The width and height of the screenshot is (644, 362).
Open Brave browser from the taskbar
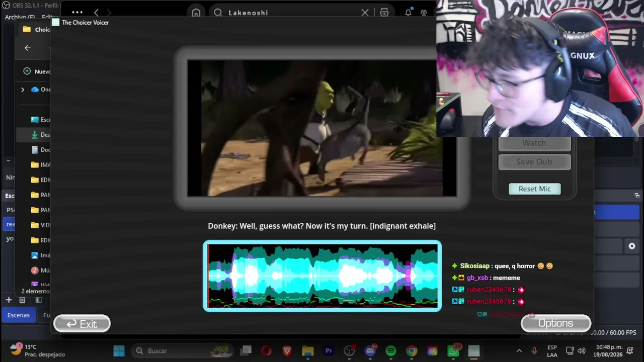287,351
